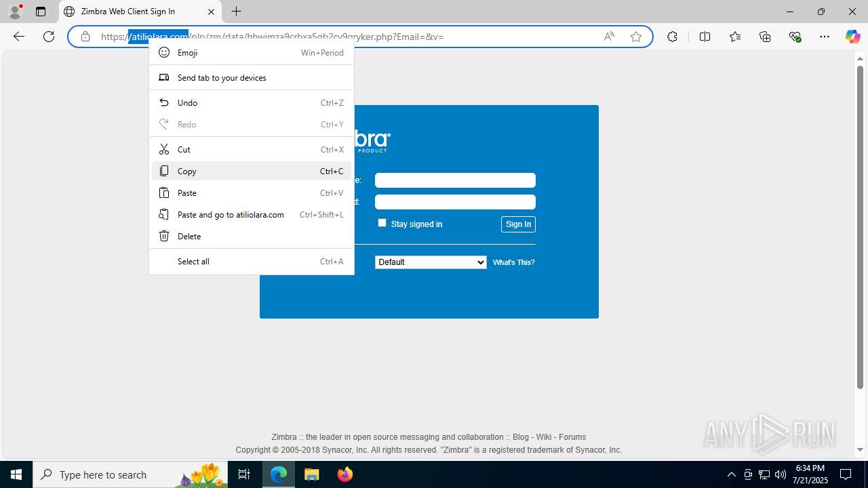The height and width of the screenshot is (488, 868).
Task: Open the Forums footer link
Action: coord(572,437)
